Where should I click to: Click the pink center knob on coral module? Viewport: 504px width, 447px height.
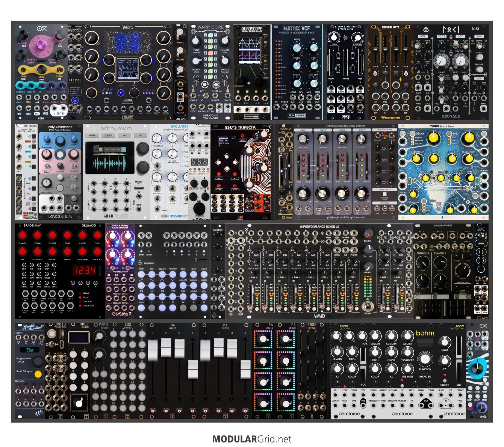42,45
